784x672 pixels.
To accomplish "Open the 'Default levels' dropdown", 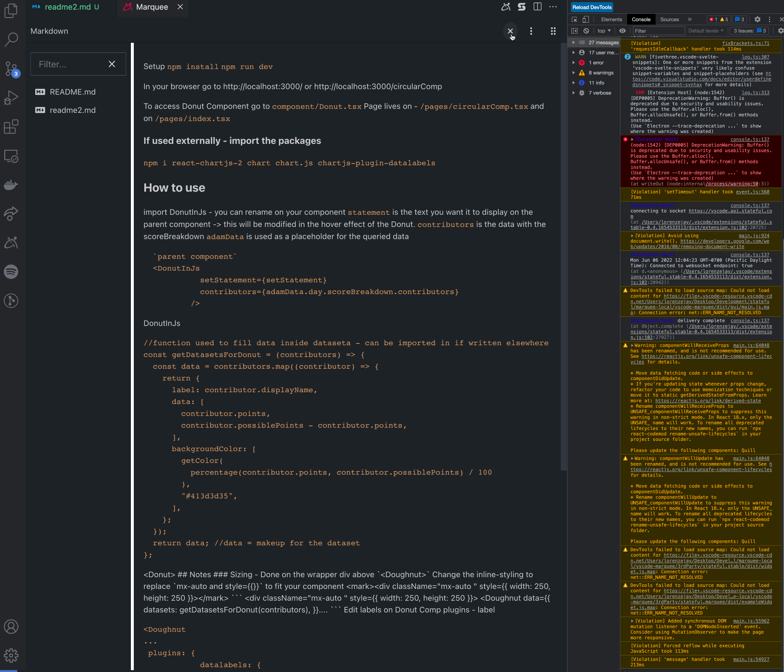I will [706, 31].
